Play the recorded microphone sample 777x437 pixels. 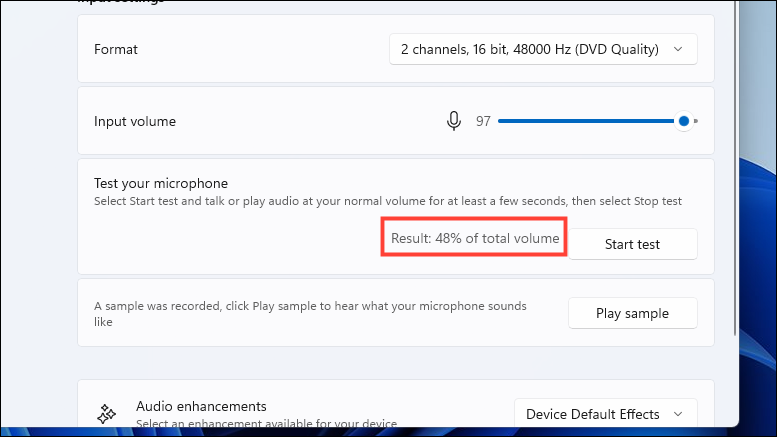click(x=632, y=313)
